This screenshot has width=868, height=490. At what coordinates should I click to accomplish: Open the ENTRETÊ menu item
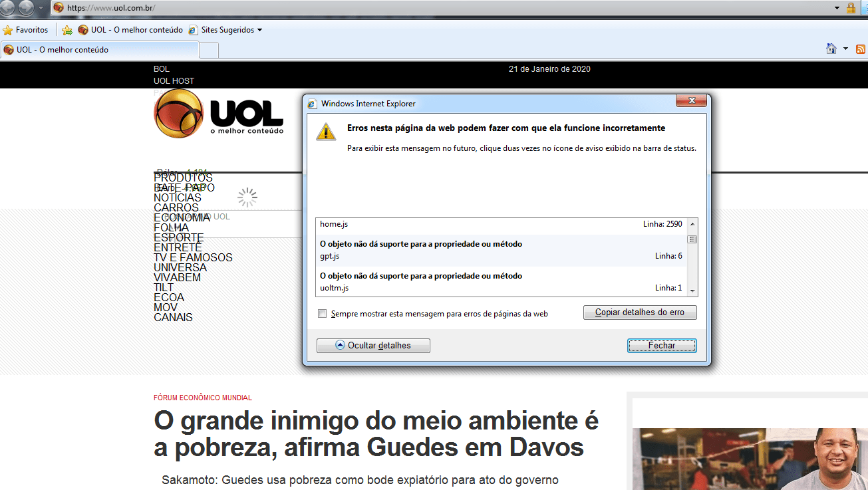178,247
